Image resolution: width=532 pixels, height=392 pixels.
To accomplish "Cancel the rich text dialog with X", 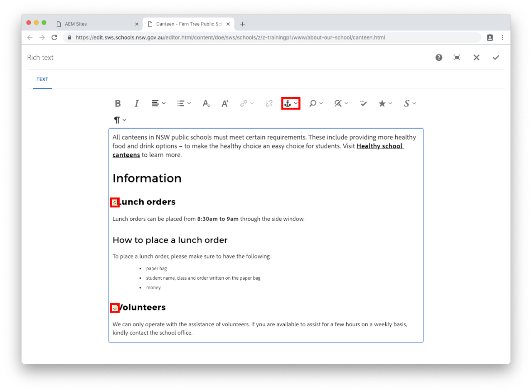I will coord(476,57).
